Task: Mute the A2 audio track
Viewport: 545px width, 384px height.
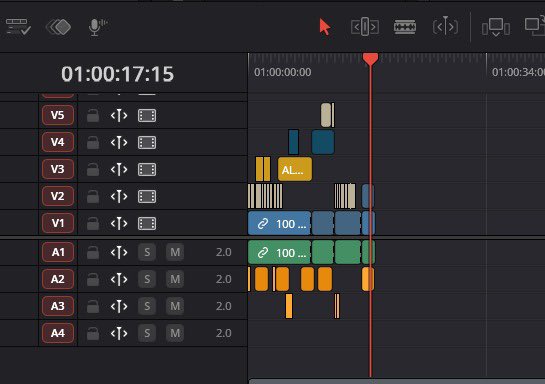Action: [175, 279]
